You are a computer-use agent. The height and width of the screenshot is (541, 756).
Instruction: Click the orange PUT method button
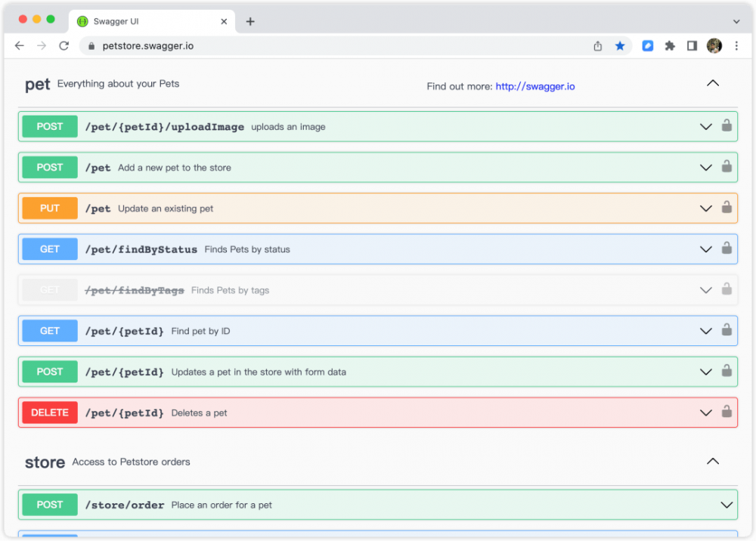(50, 209)
